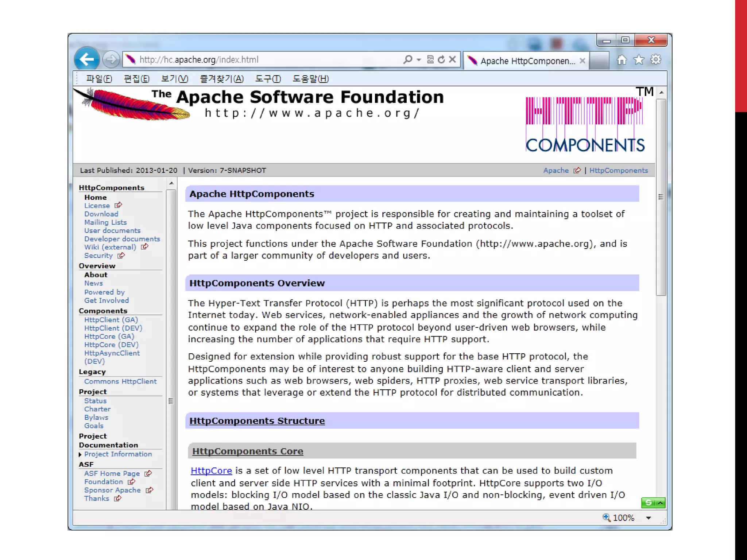Screen dimensions: 747x560
Task: Click the forward navigation arrow
Action: coord(111,59)
